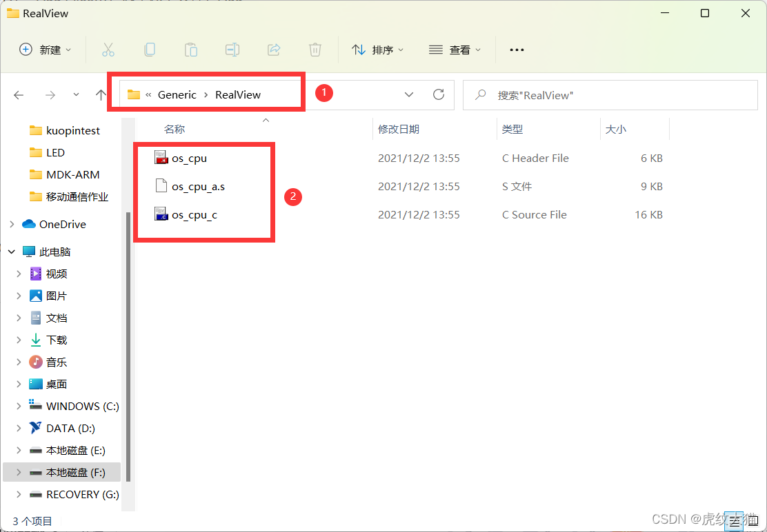Select the LED folder in sidebar
This screenshot has height=532, width=767.
point(47,152)
